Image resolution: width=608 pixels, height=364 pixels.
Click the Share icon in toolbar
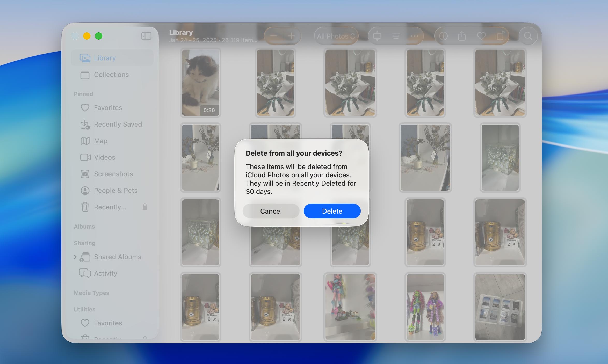tap(462, 36)
